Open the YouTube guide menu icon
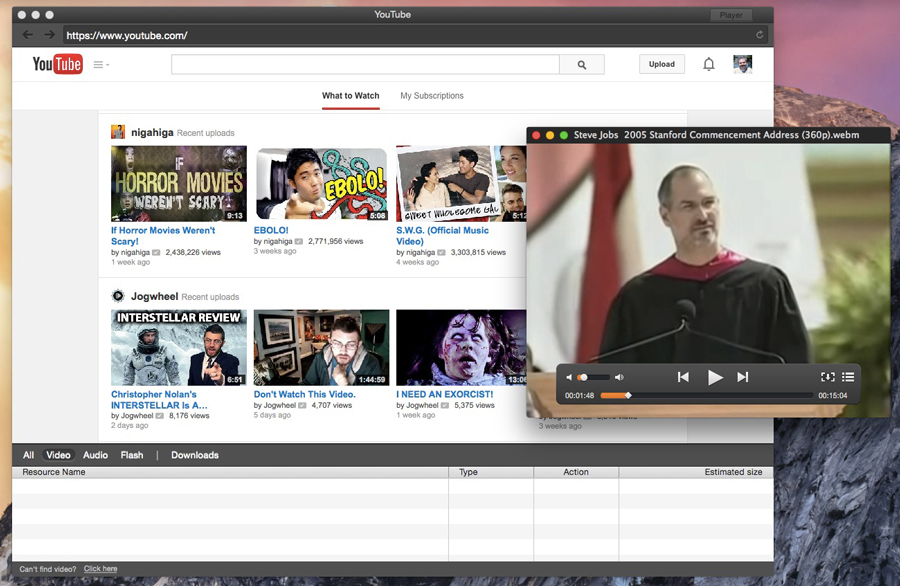This screenshot has height=586, width=900. (x=101, y=65)
